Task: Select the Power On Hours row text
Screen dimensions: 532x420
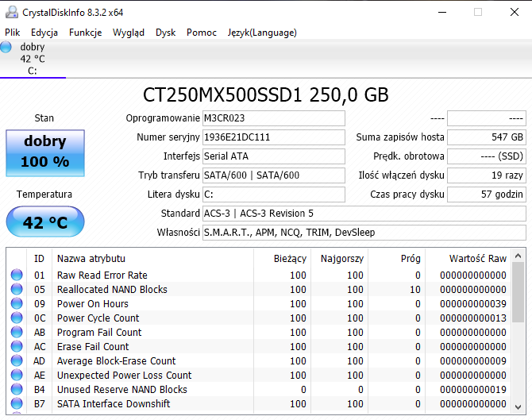Action: click(x=93, y=303)
